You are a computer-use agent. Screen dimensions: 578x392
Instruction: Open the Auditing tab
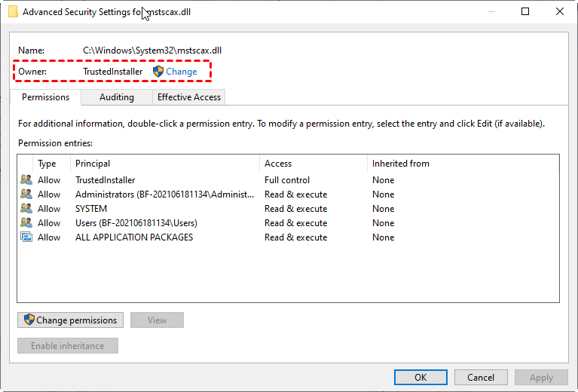point(117,97)
